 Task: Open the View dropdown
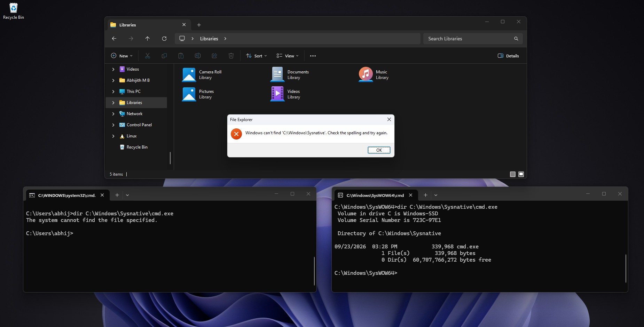click(288, 56)
